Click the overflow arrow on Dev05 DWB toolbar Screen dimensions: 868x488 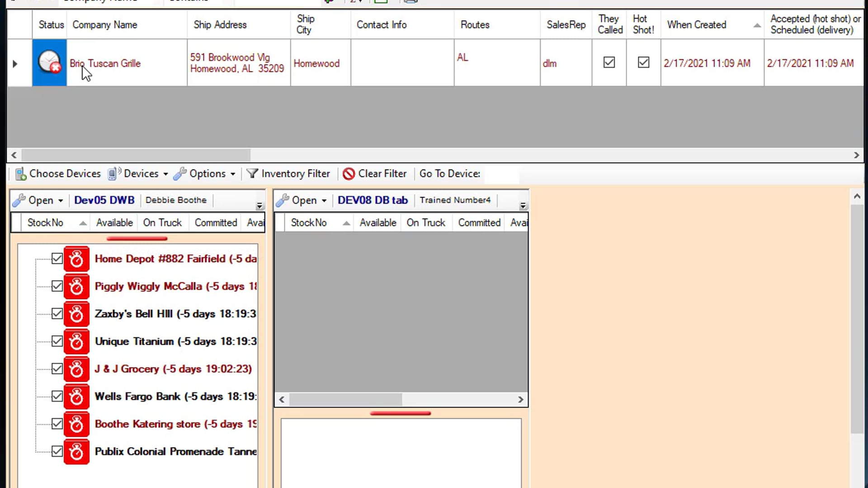coord(259,206)
